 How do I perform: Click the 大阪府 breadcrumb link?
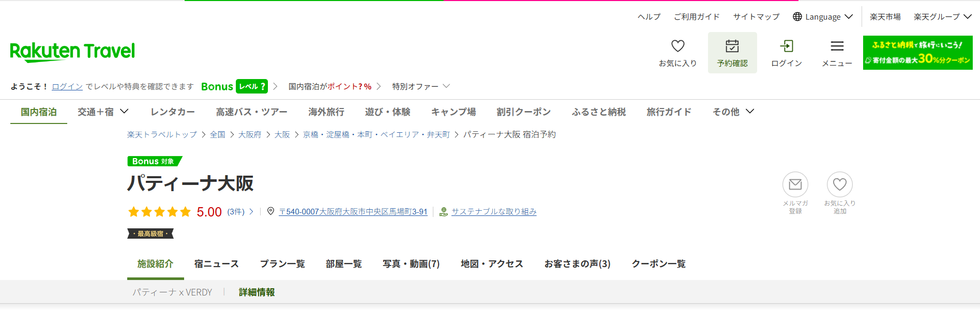[249, 135]
